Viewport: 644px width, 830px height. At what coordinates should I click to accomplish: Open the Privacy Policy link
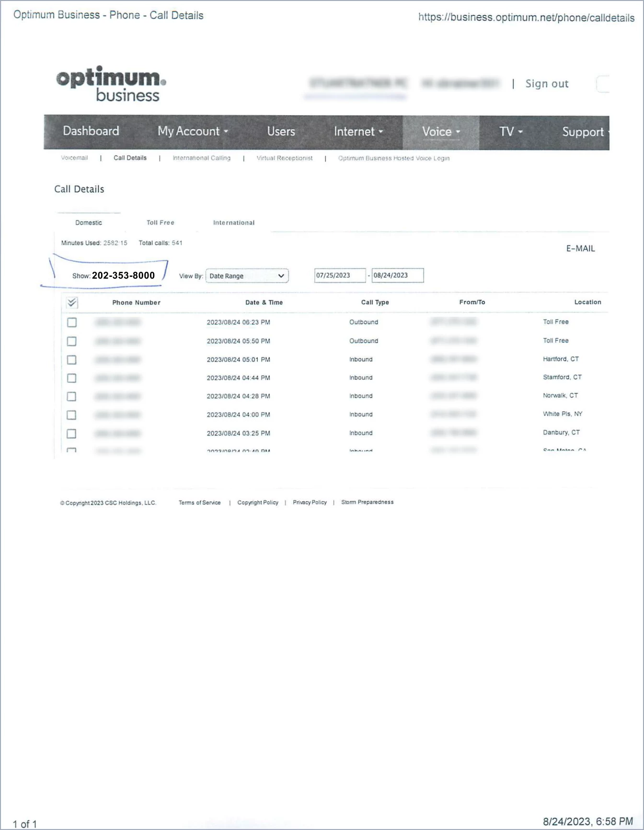(x=310, y=502)
